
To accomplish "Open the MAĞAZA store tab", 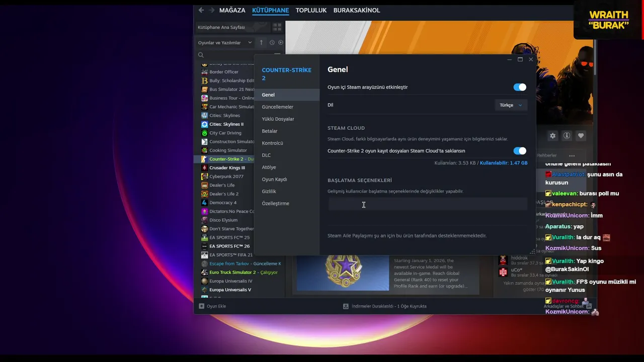I will 232,10.
